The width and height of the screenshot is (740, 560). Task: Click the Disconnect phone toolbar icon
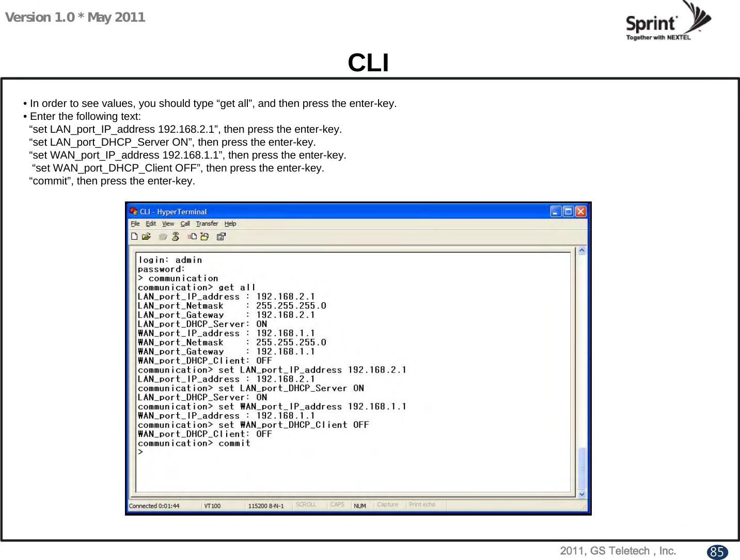coord(176,237)
